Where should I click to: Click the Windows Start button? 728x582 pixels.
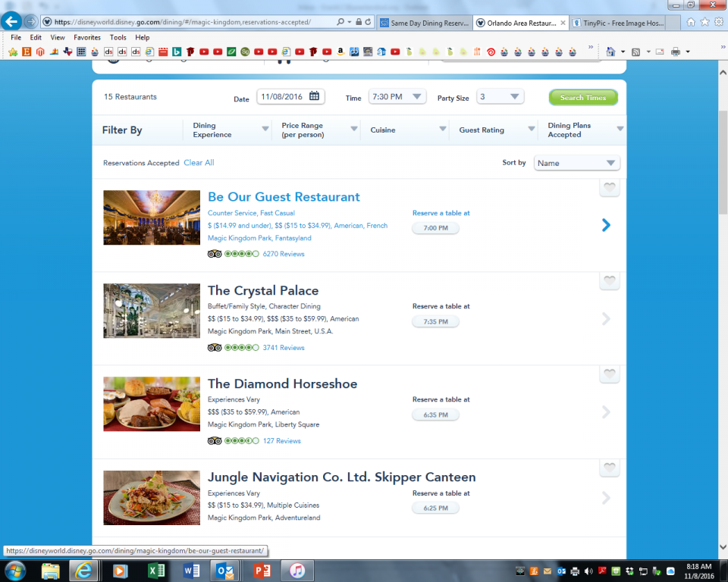15,571
